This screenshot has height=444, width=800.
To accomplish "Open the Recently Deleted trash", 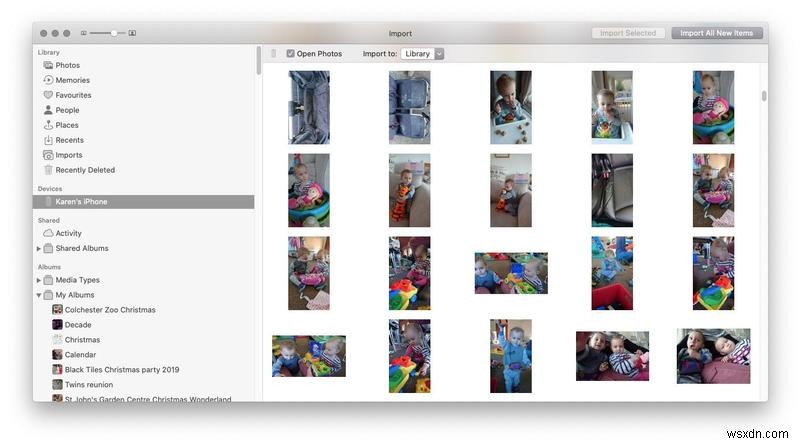I will pyautogui.click(x=85, y=170).
